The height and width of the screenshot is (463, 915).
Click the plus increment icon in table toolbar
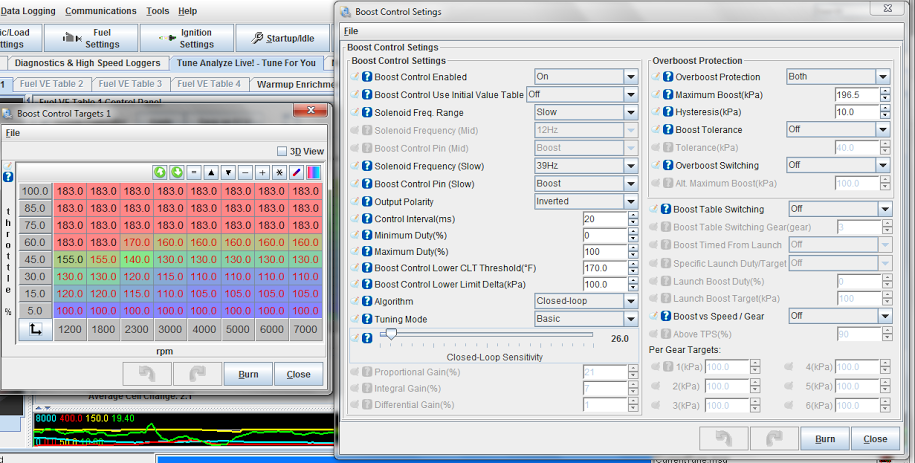263,173
